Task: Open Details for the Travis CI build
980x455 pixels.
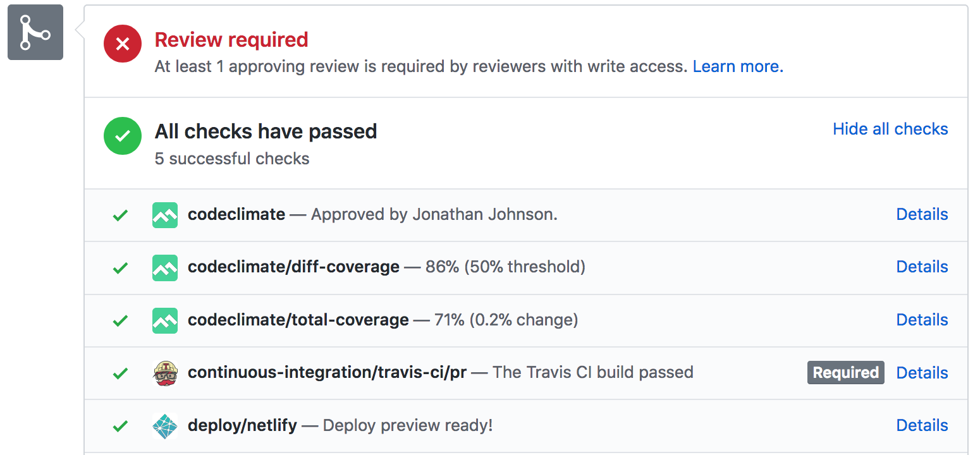Action: pyautogui.click(x=922, y=372)
